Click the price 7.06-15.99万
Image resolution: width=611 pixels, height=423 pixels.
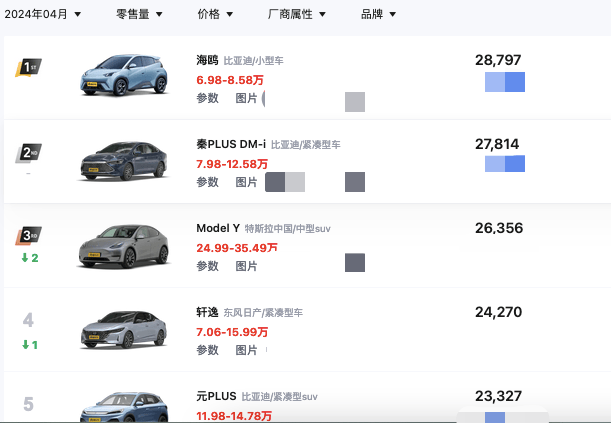(x=232, y=332)
